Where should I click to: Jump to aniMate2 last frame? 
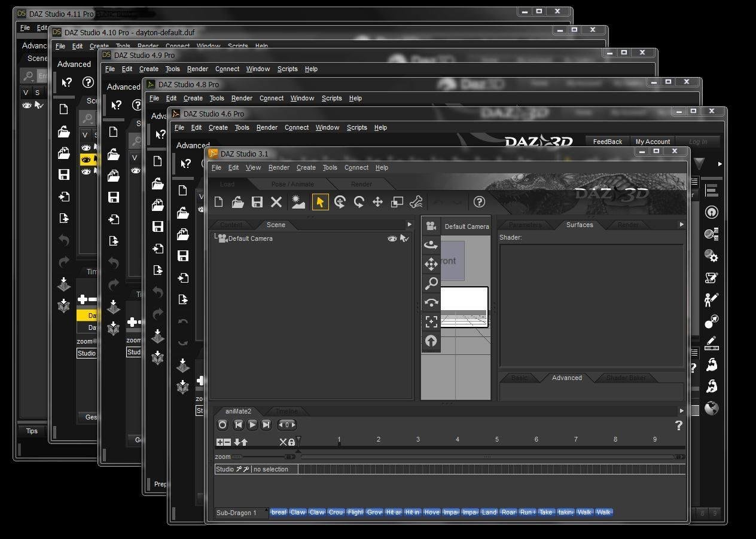[x=267, y=425]
